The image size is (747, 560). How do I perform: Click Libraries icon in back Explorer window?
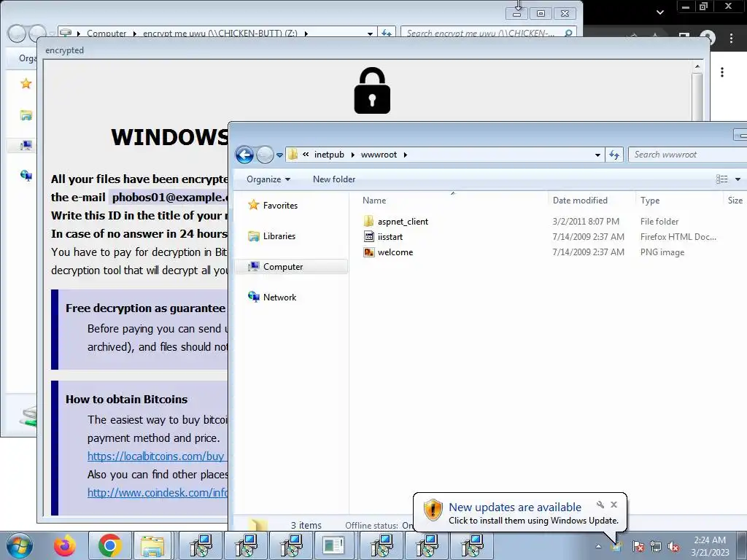[x=26, y=114]
